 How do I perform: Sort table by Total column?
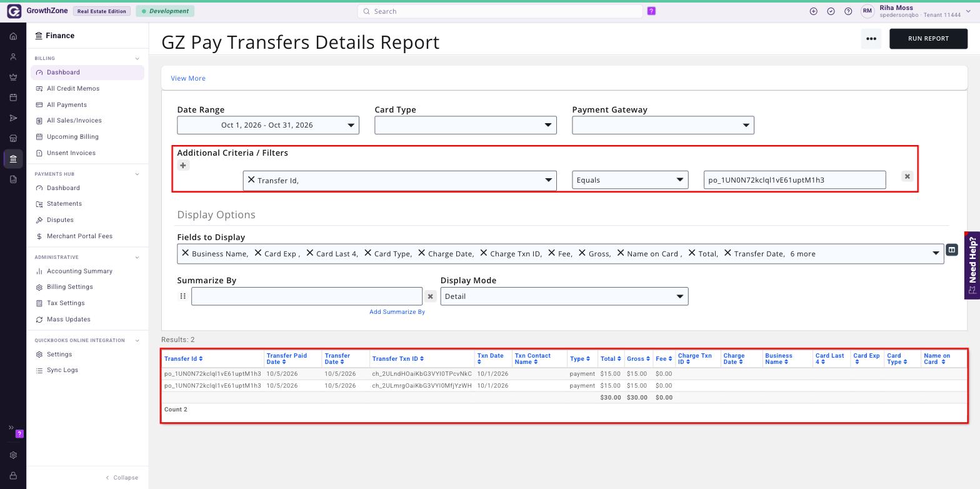click(x=611, y=359)
